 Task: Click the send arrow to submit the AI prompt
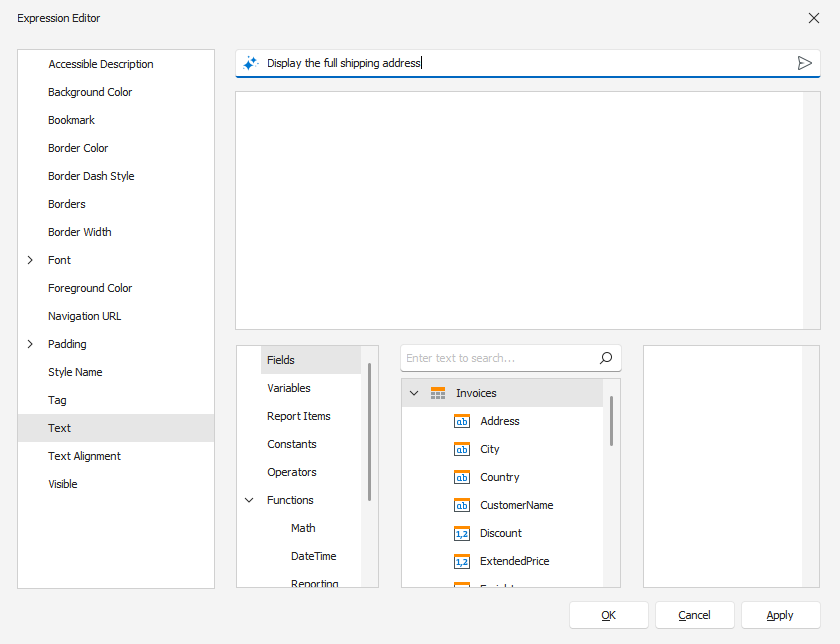[x=805, y=62]
